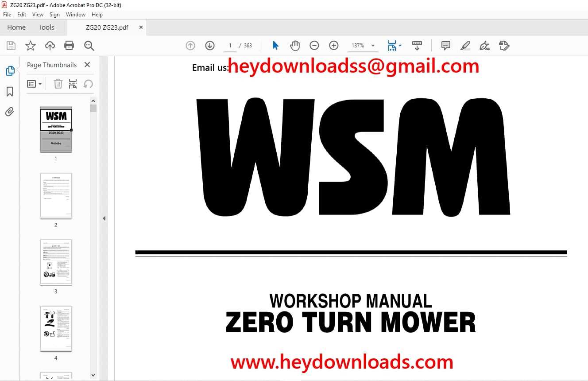Viewport: 588px width, 381px height.
Task: Select the Highlight text pen tool
Action: pos(465,46)
